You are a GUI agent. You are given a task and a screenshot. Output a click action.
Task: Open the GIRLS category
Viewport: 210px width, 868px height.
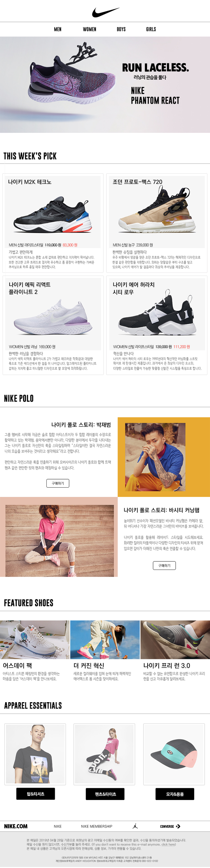[151, 29]
